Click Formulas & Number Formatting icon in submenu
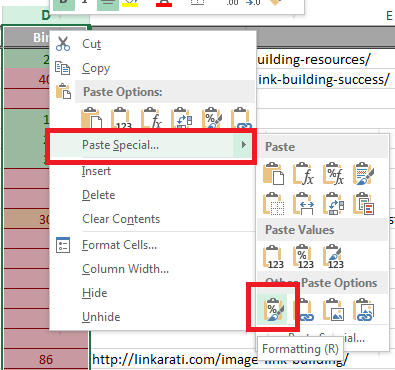The width and height of the screenshot is (395, 370). pyautogui.click(x=333, y=174)
